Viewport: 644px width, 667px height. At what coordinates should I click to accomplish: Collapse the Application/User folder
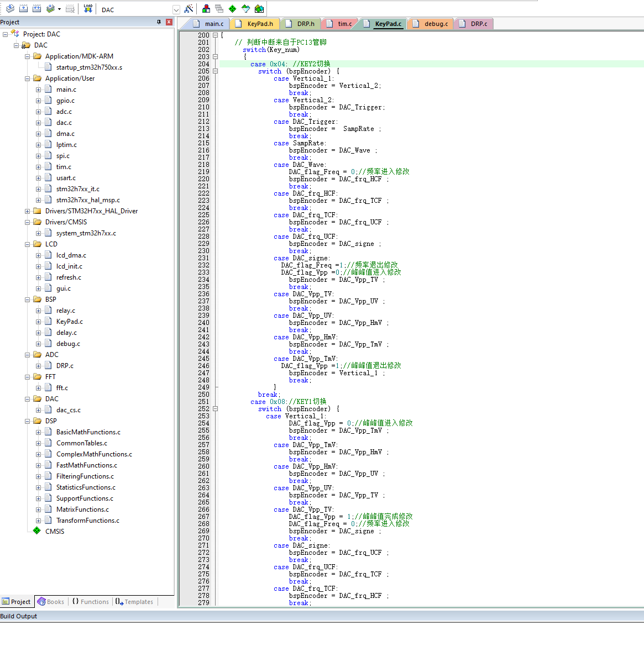point(27,78)
